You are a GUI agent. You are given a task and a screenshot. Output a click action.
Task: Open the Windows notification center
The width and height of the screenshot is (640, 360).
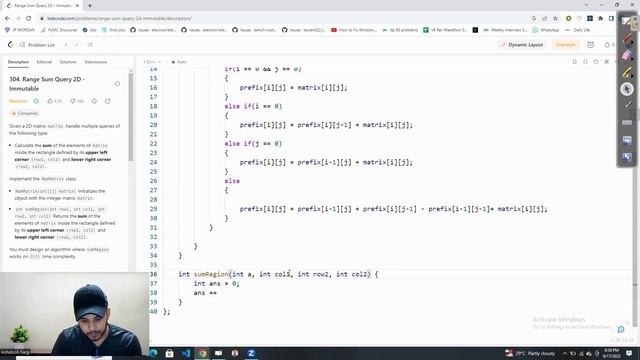(x=629, y=353)
